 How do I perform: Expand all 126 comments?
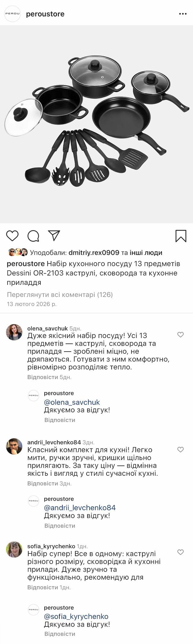click(x=60, y=295)
